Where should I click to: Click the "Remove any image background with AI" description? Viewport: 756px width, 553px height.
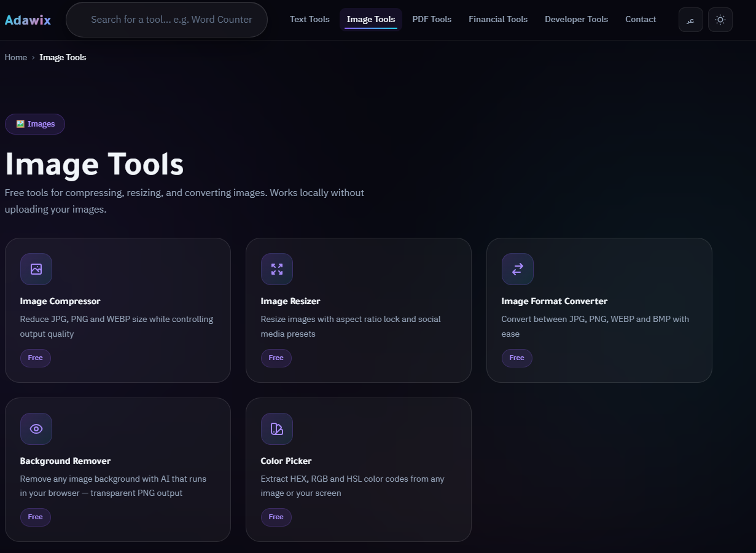point(113,486)
